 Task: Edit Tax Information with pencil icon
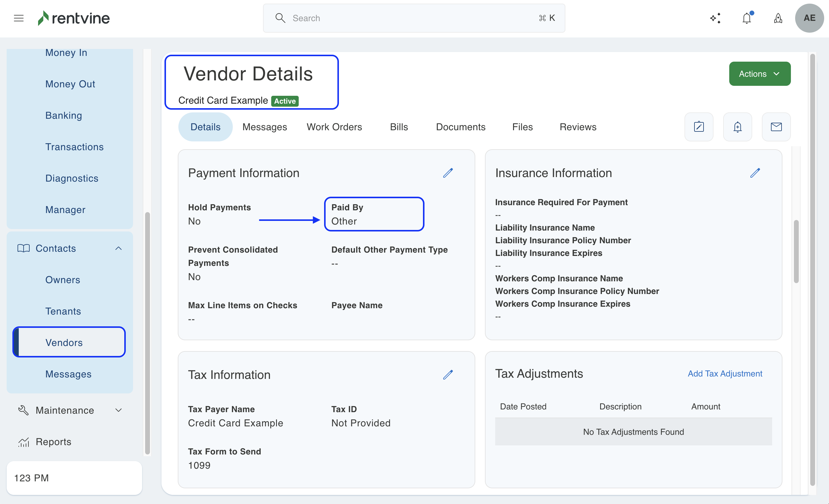pyautogui.click(x=448, y=375)
